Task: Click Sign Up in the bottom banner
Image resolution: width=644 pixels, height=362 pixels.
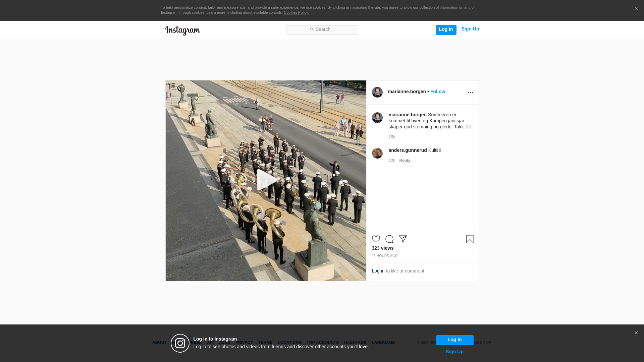Action: 454,352
